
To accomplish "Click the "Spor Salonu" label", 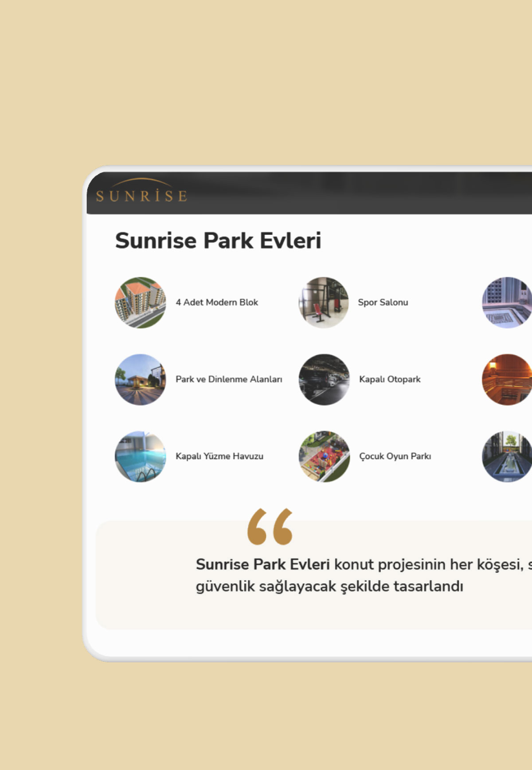I will coord(383,302).
